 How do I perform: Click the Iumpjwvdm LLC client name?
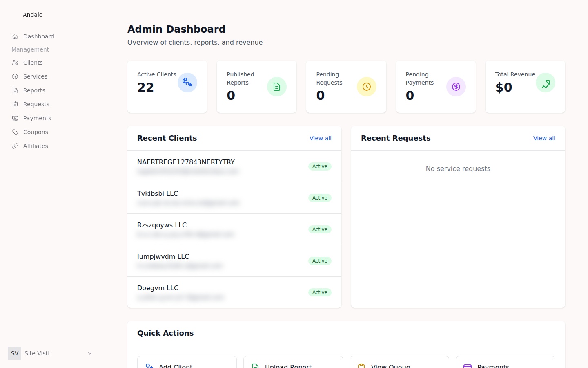(x=163, y=256)
